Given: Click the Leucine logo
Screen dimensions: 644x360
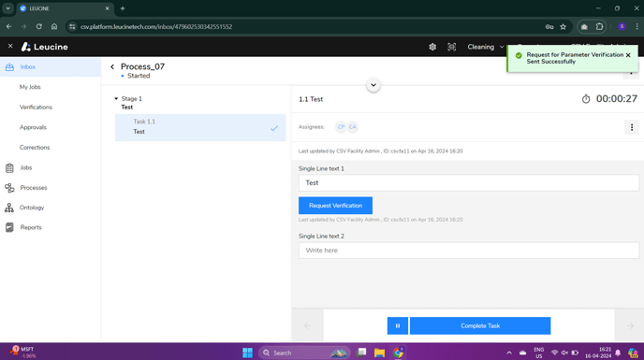Looking at the screenshot, I should pyautogui.click(x=44, y=47).
